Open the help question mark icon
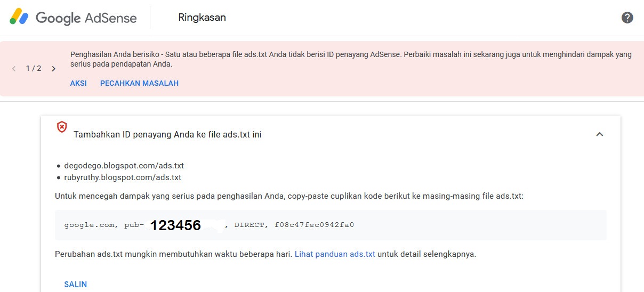 (x=627, y=18)
